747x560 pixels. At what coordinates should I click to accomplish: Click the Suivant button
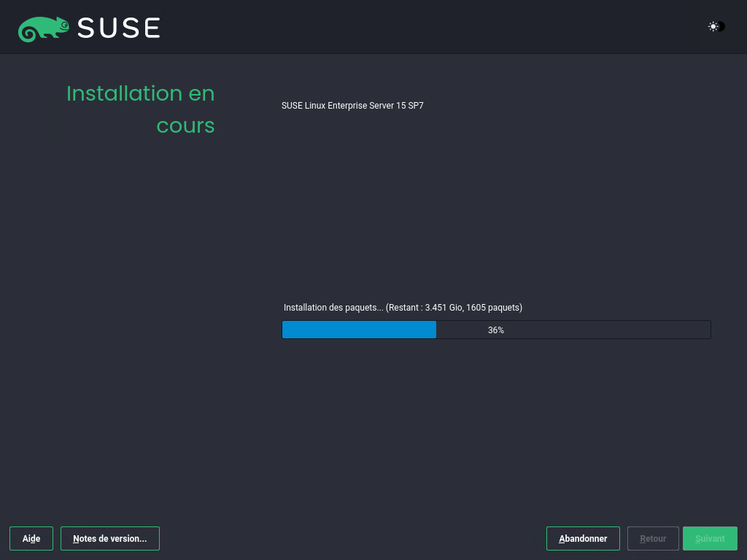tap(710, 539)
